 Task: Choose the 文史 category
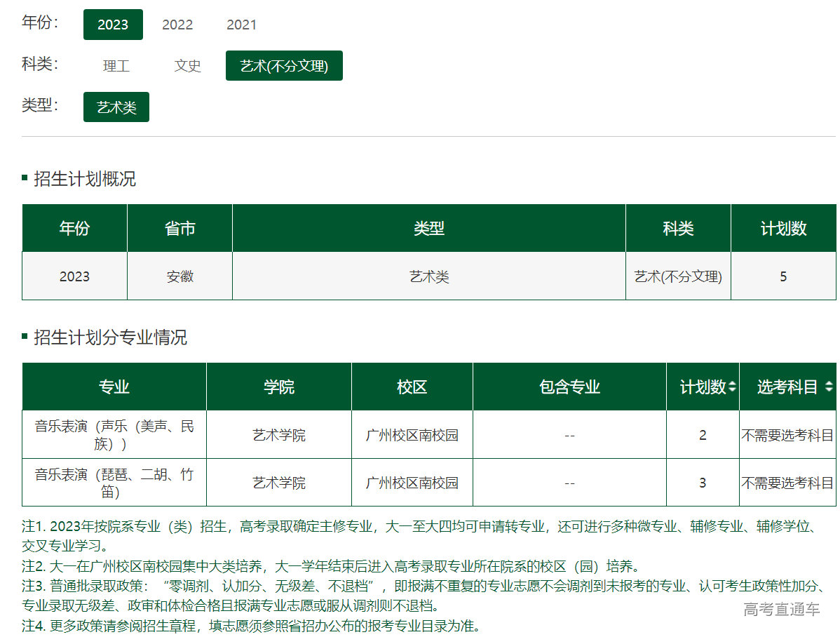(x=187, y=66)
